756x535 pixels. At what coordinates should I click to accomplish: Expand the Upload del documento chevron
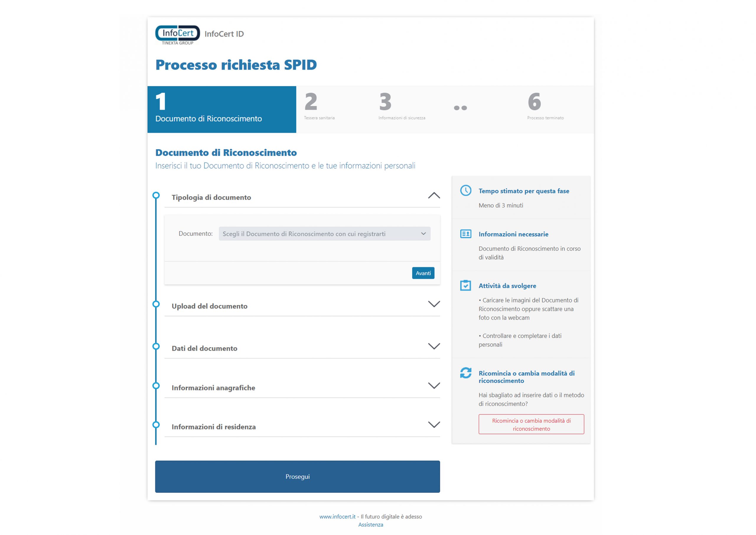[x=434, y=304]
